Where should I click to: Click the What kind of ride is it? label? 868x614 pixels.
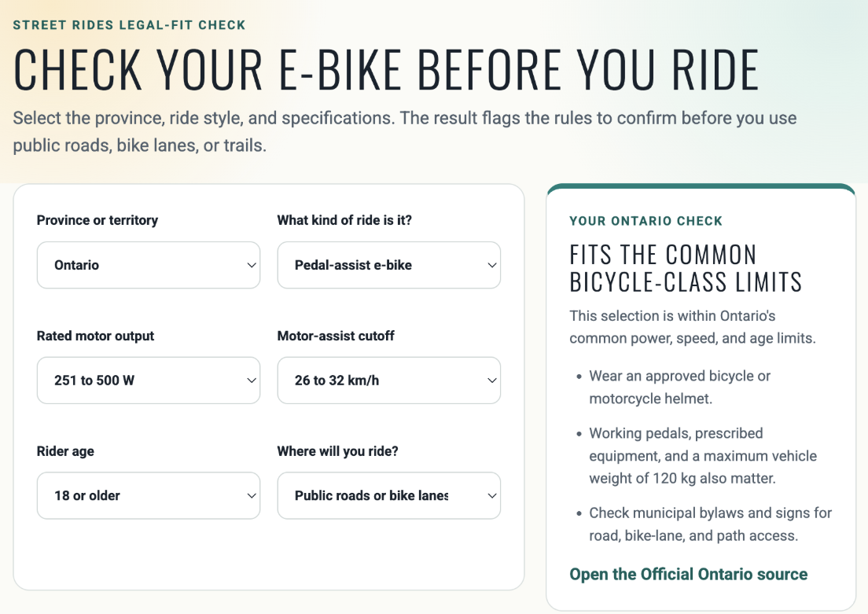coord(344,220)
